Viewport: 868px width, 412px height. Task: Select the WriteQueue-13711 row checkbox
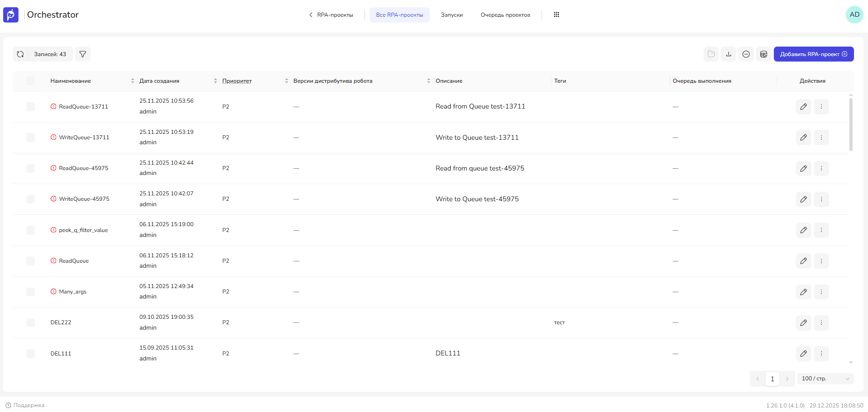(x=30, y=137)
